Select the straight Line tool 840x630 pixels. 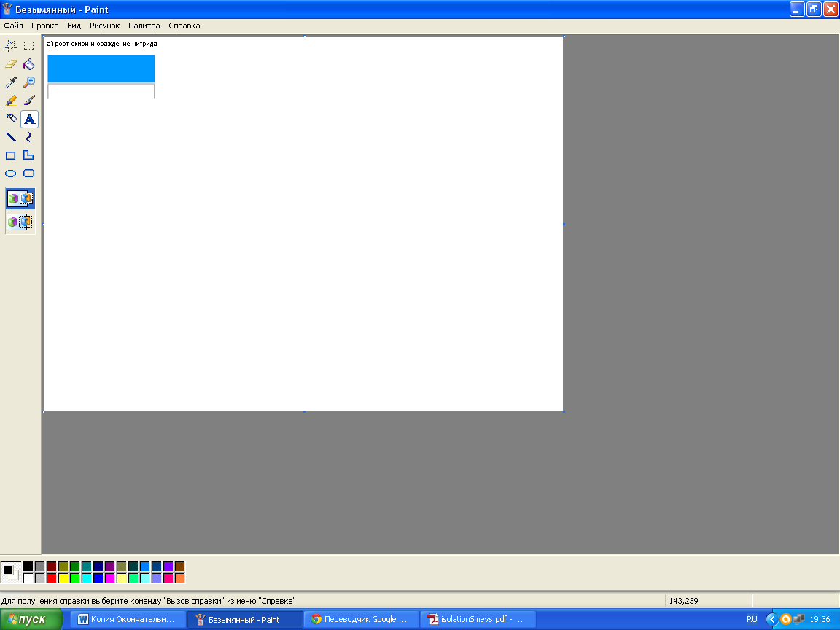pyautogui.click(x=11, y=136)
